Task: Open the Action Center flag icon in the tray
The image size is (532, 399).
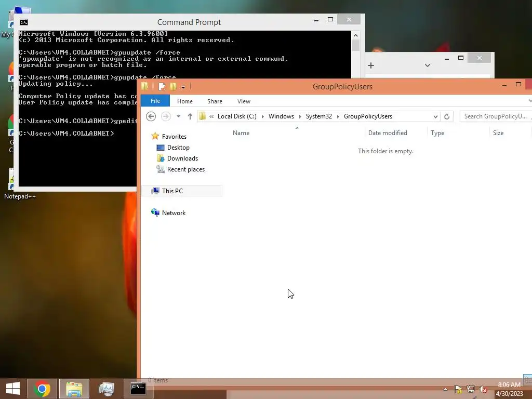Action: [x=458, y=389]
